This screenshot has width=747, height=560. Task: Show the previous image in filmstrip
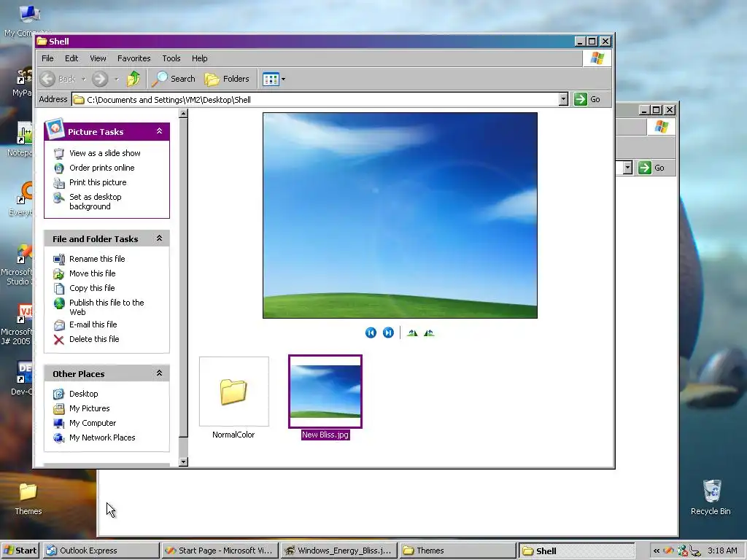pos(371,332)
